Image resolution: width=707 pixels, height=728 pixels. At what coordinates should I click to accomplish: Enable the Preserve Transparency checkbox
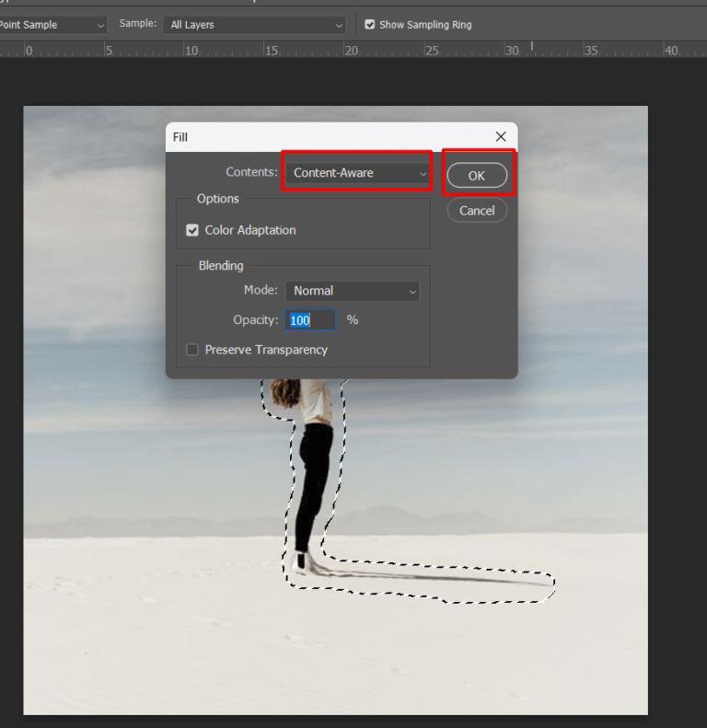pyautogui.click(x=192, y=350)
